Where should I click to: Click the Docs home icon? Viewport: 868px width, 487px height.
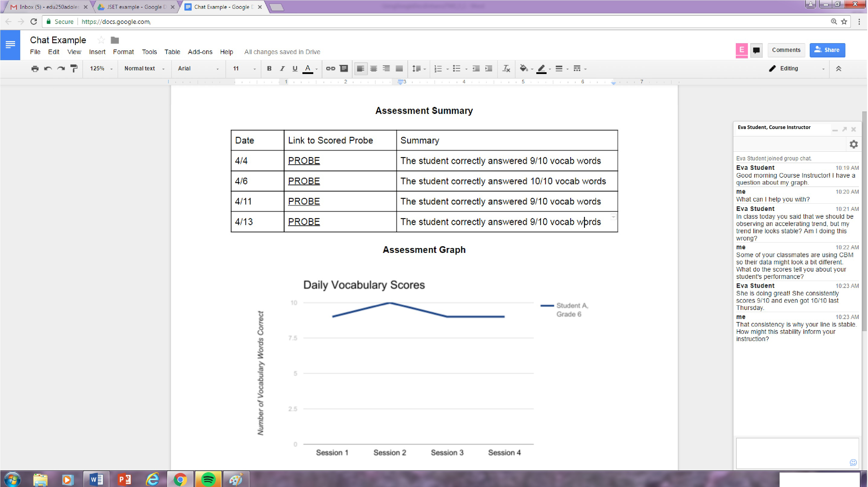tap(10, 45)
